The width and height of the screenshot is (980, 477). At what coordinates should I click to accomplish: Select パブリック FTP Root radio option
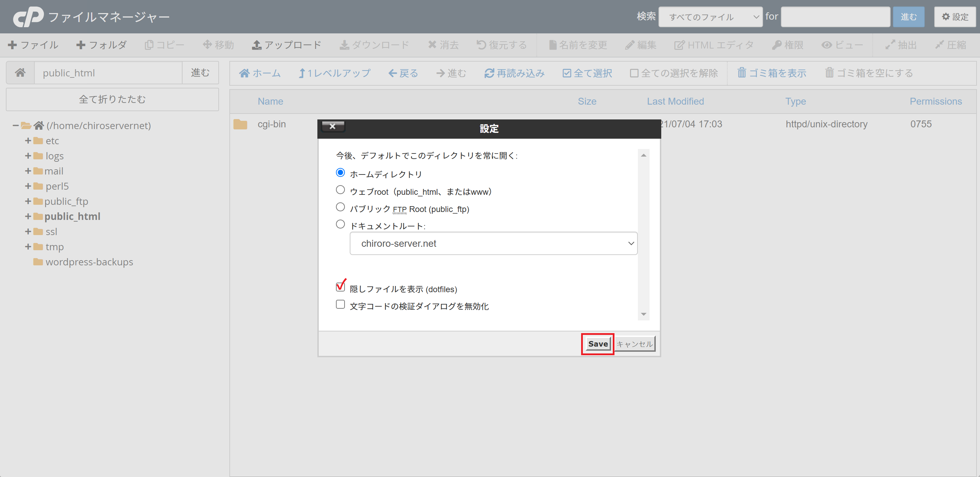pyautogui.click(x=340, y=207)
